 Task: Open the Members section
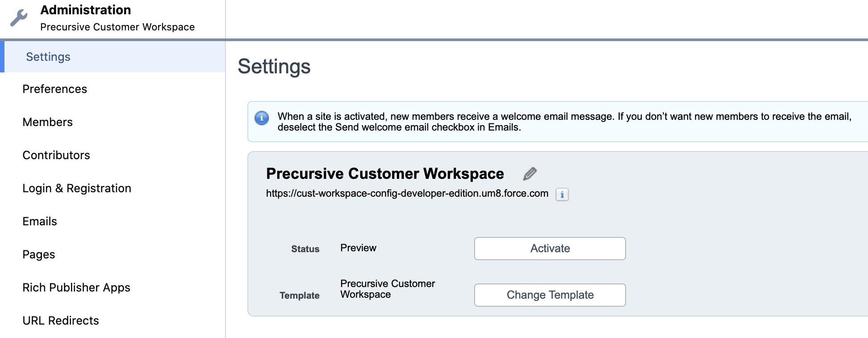47,122
